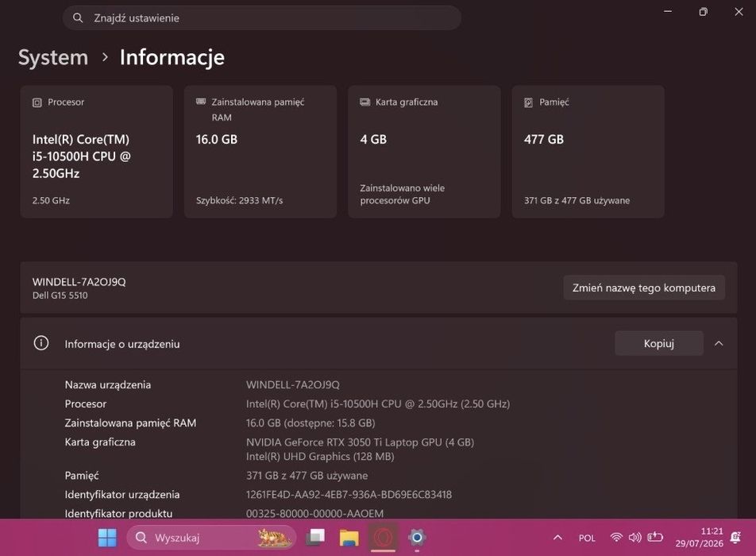Select the 'Informacje o urządzeniu' header text
Image resolution: width=756 pixels, height=556 pixels.
(122, 344)
